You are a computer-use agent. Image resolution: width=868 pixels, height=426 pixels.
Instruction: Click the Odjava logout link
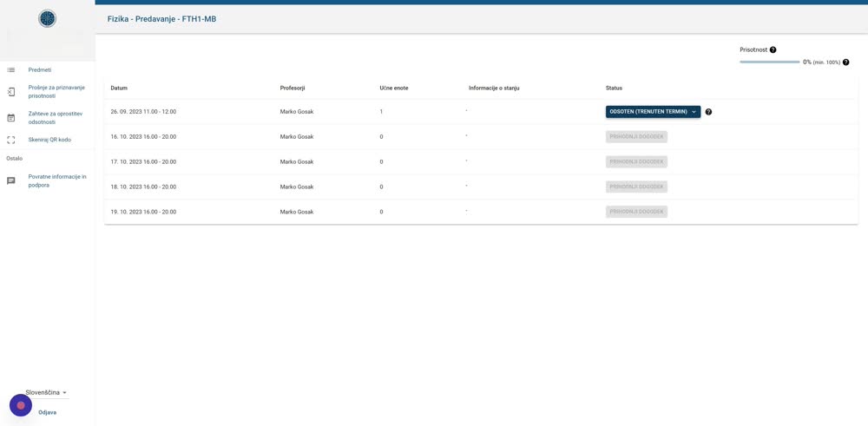tap(47, 412)
